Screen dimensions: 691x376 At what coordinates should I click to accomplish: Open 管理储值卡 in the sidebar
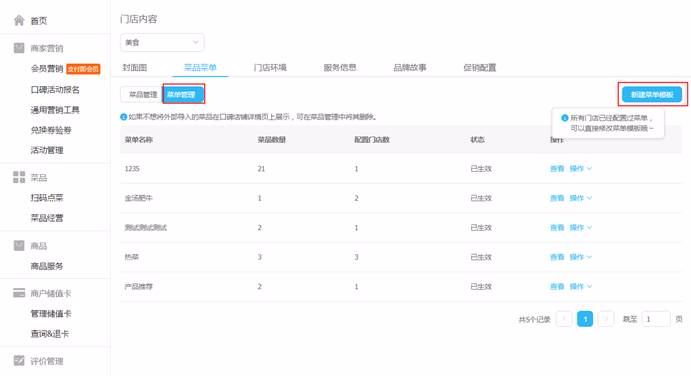tap(51, 313)
